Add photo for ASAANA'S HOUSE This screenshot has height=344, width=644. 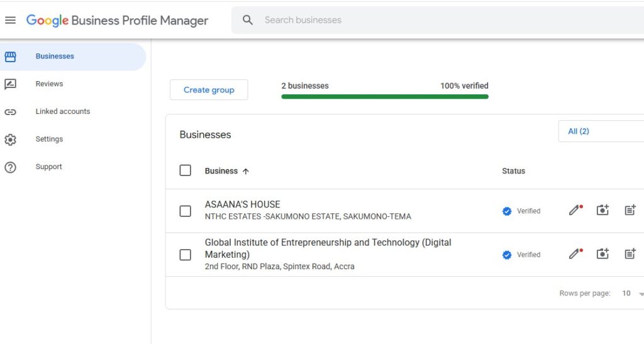602,210
